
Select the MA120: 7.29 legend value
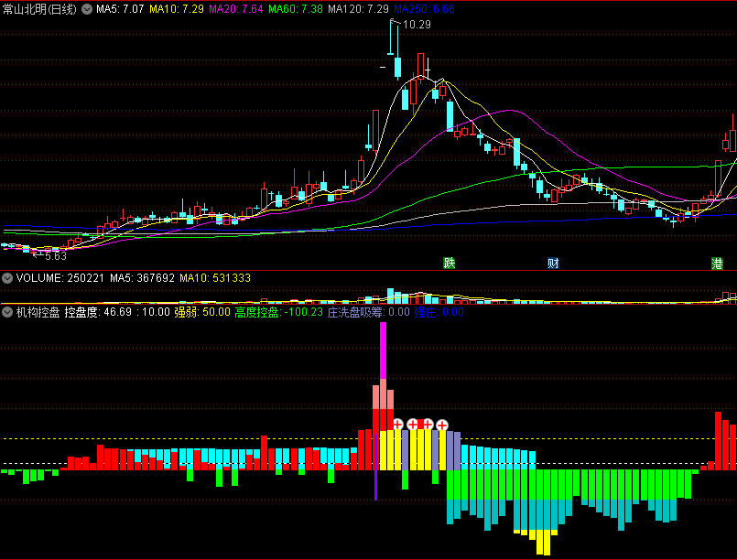(358, 9)
